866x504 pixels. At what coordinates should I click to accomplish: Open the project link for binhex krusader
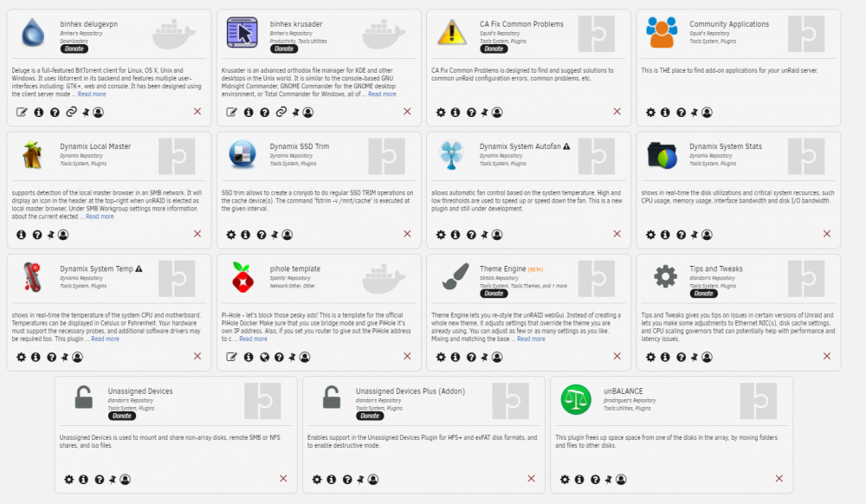[281, 112]
